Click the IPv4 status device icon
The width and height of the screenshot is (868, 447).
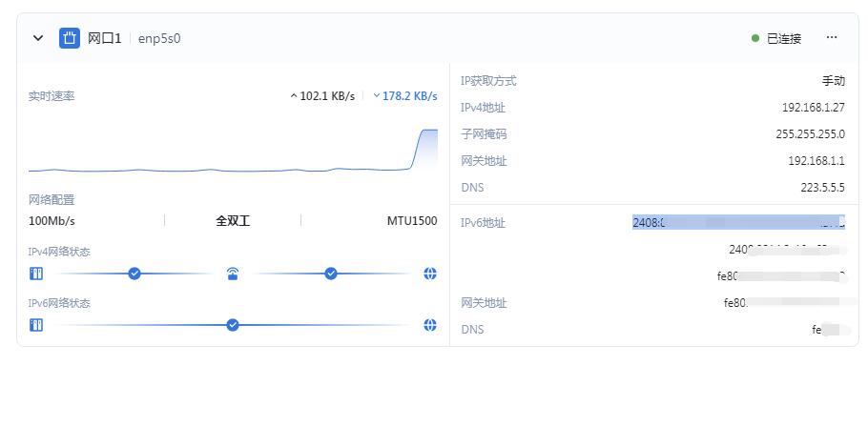[x=36, y=274]
